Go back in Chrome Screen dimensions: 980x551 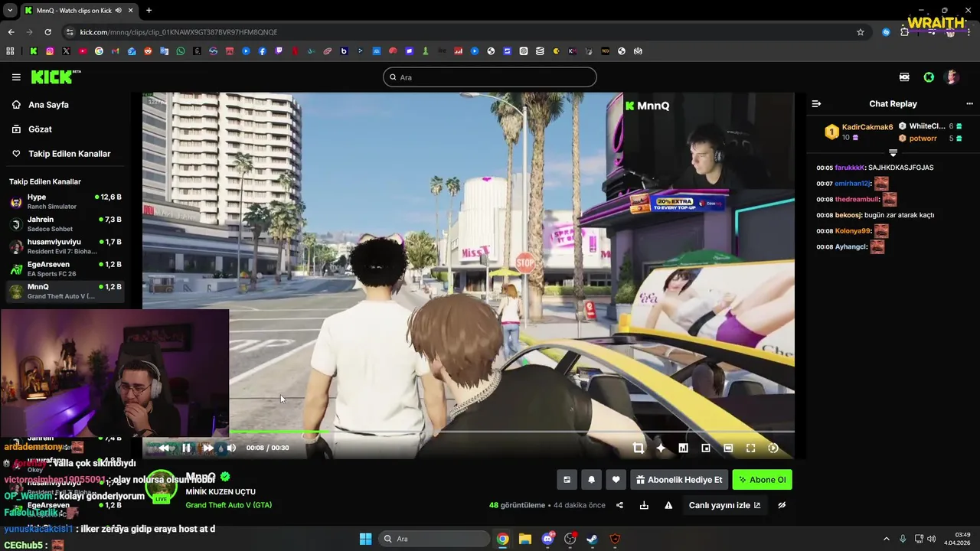(11, 32)
